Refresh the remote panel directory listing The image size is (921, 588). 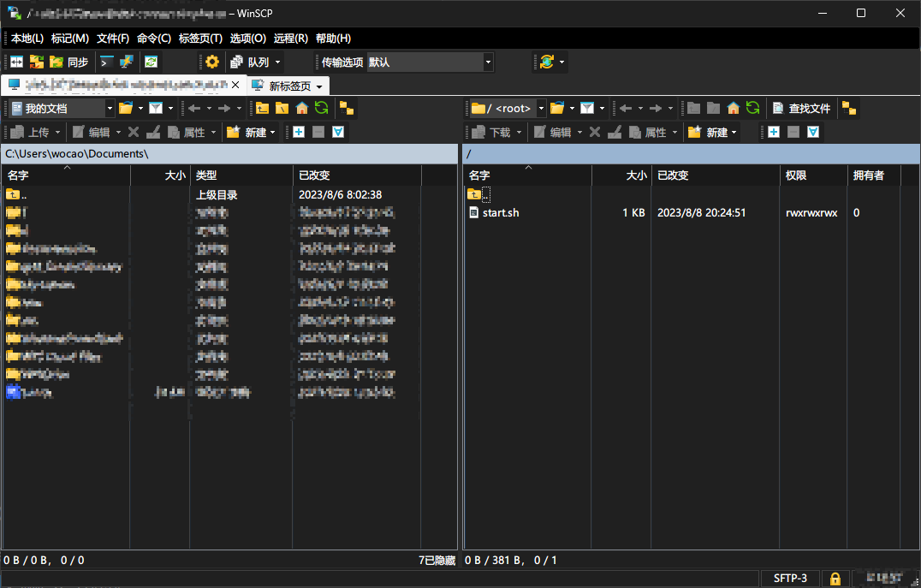[752, 108]
